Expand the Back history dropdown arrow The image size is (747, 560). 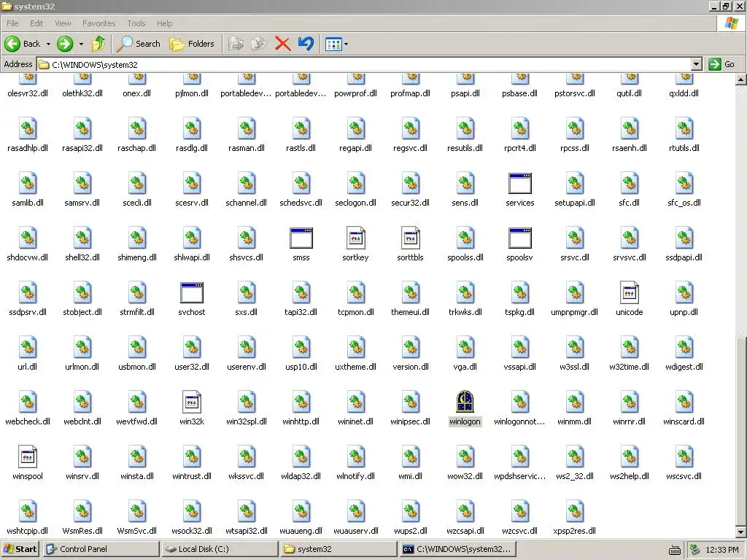(48, 44)
